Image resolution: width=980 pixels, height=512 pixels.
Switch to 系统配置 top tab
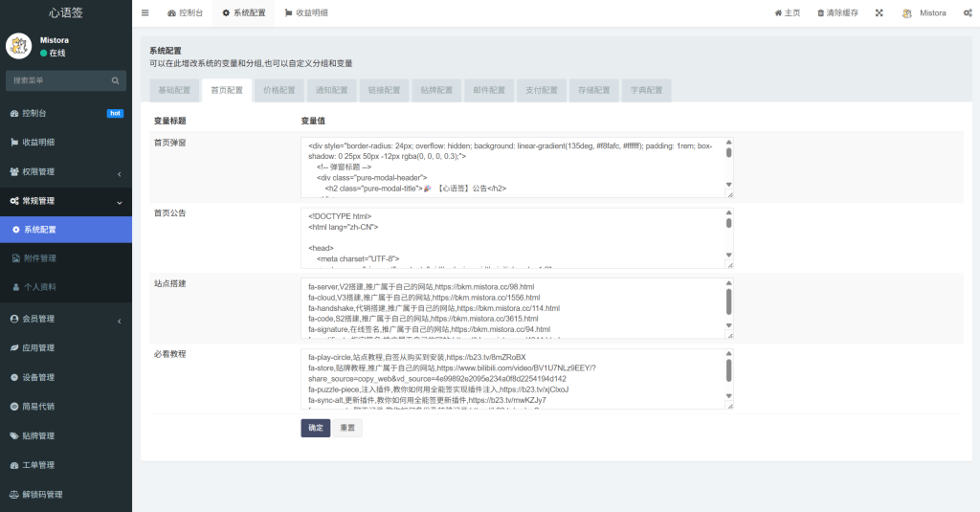click(244, 12)
